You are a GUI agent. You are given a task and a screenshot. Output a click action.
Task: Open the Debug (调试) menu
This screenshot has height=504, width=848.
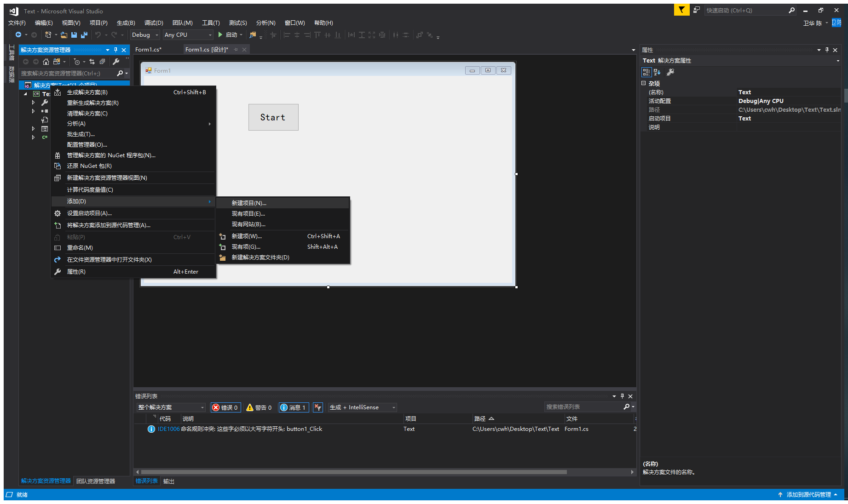[x=154, y=23]
